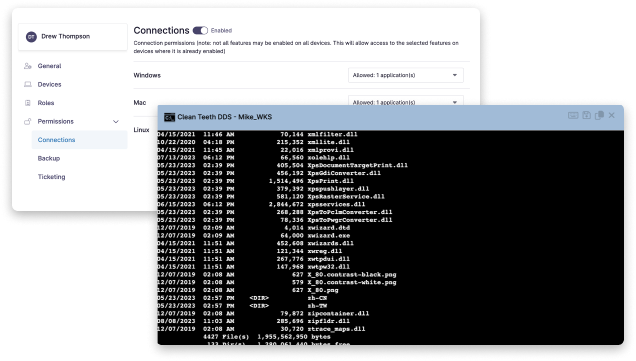Screen dimensions: 636x361
Task: Click the Connection permissions description text
Action: pyautogui.click(x=296, y=47)
